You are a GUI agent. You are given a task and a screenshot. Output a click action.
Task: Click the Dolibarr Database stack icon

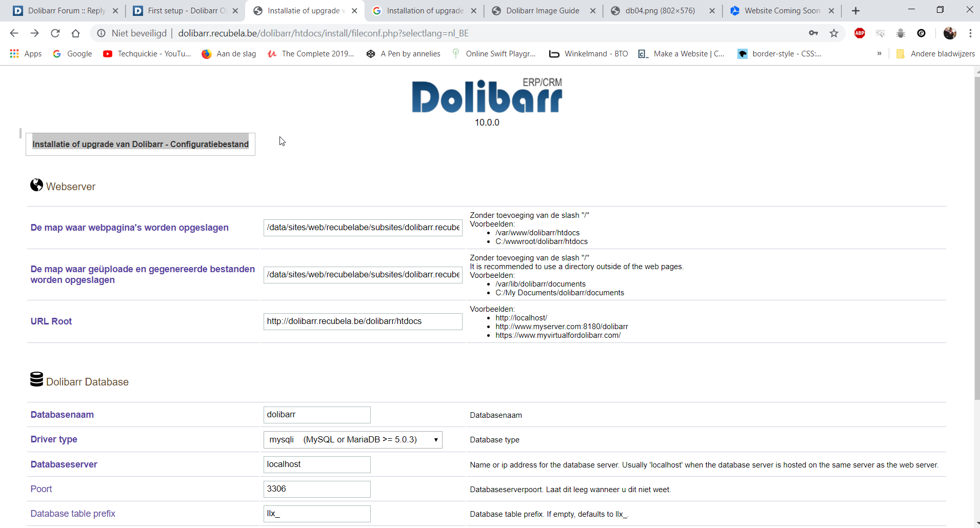click(36, 379)
